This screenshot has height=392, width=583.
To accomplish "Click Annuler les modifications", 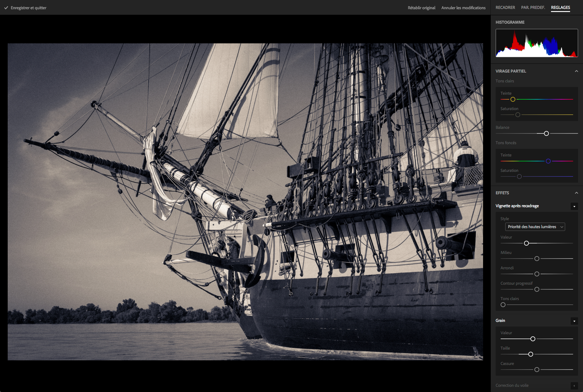I will point(463,8).
